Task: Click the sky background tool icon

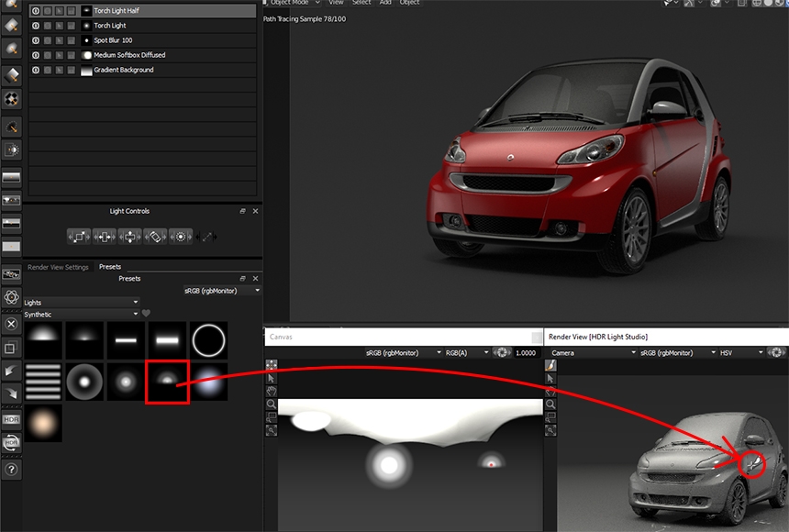Action: (11, 224)
